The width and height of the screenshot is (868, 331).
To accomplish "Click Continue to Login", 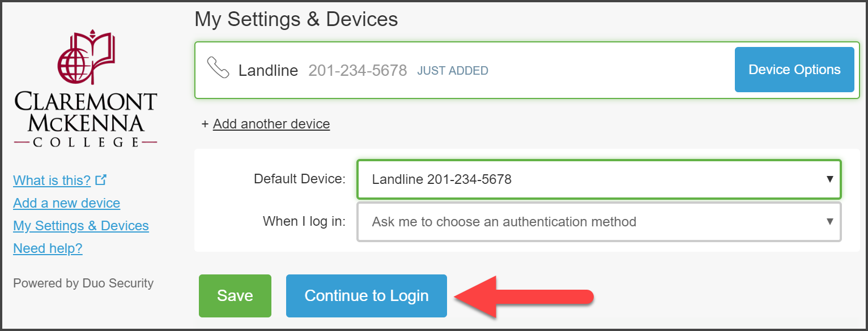I will pos(366,295).
